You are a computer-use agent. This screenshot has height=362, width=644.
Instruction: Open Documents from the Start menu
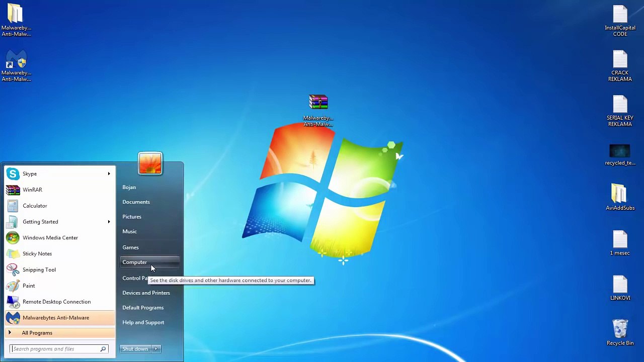(149, 202)
